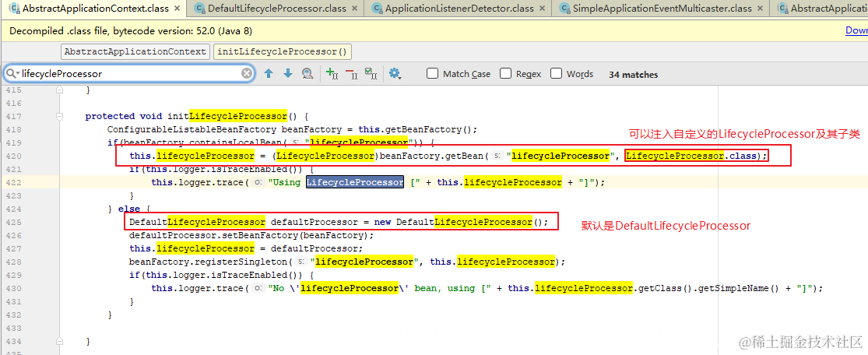Clear the lifecycleProcessor search text
Screen dimensions: 868x355
[x=246, y=74]
